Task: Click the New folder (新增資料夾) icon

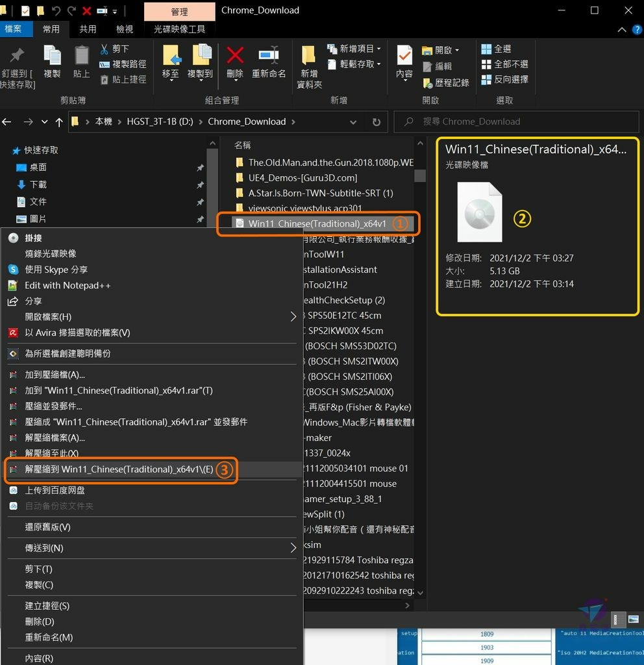Action: click(308, 56)
